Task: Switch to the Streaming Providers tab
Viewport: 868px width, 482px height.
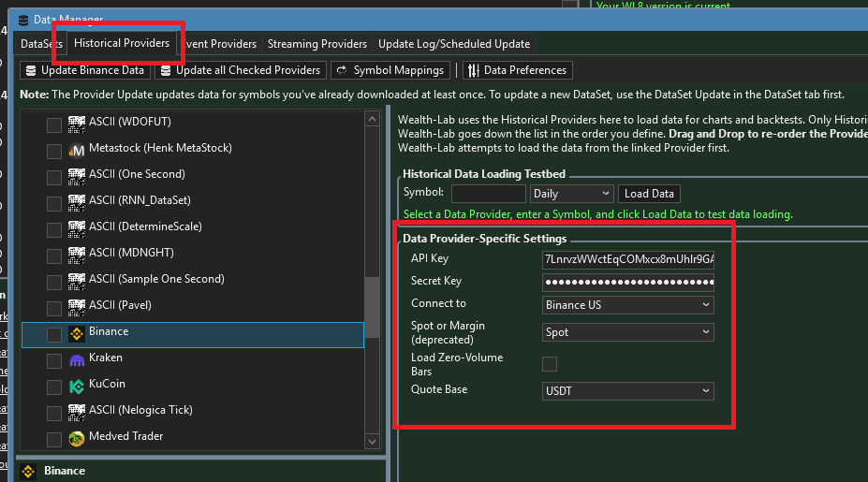Action: click(316, 44)
